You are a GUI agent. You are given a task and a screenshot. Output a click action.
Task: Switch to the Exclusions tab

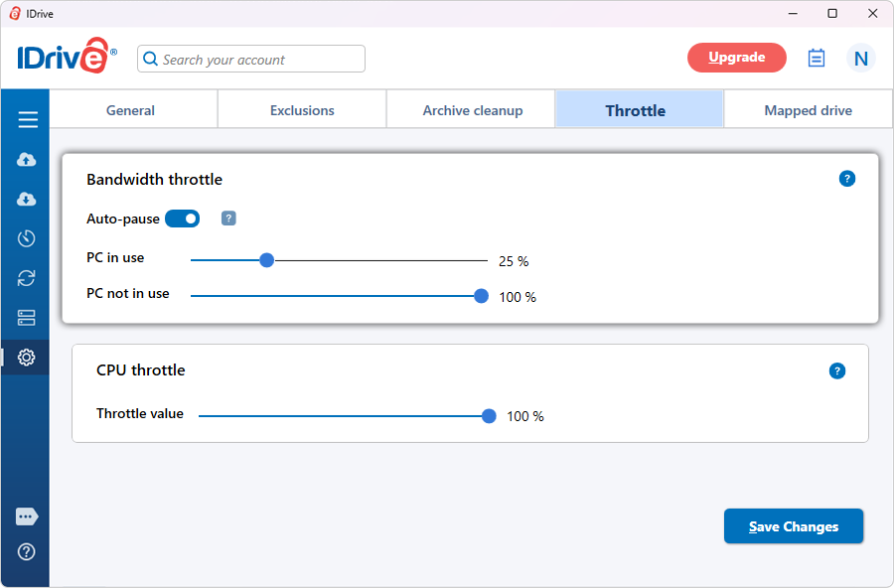[302, 110]
